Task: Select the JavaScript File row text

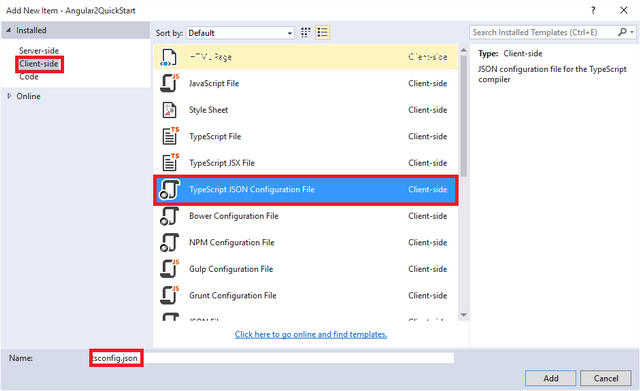Action: click(214, 83)
